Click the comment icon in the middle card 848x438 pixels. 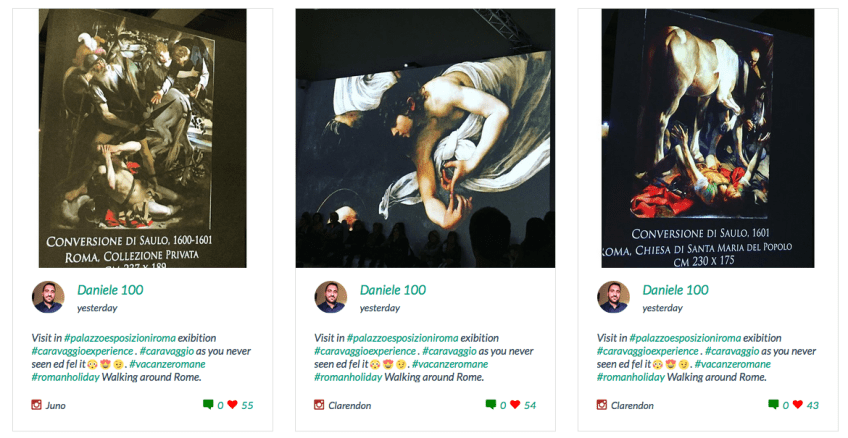coord(491,404)
